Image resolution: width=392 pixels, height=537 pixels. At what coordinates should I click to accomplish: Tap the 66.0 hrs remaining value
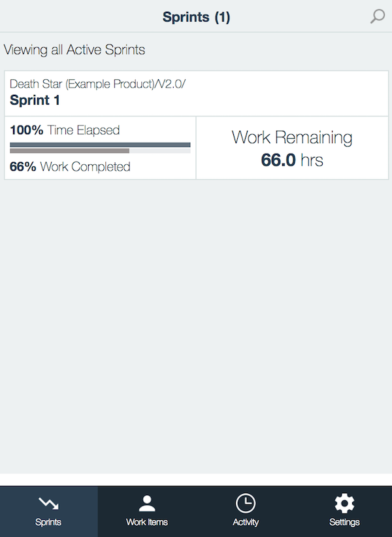tap(292, 160)
